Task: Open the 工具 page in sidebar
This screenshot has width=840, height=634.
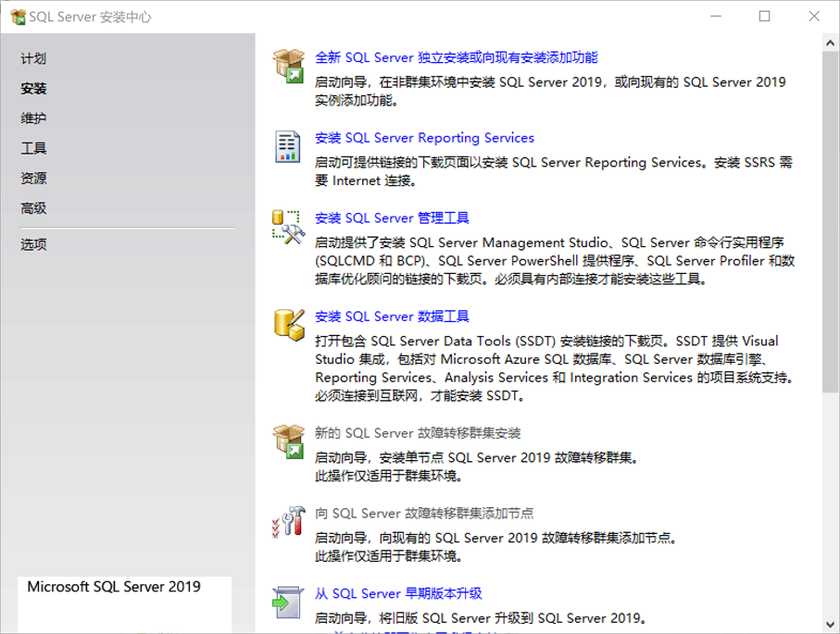Action: [x=33, y=148]
